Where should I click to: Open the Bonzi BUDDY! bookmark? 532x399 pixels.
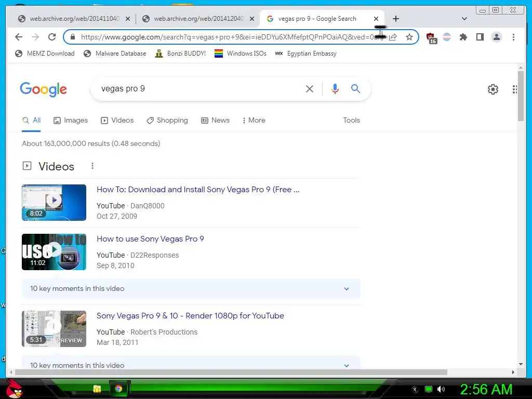(x=180, y=54)
